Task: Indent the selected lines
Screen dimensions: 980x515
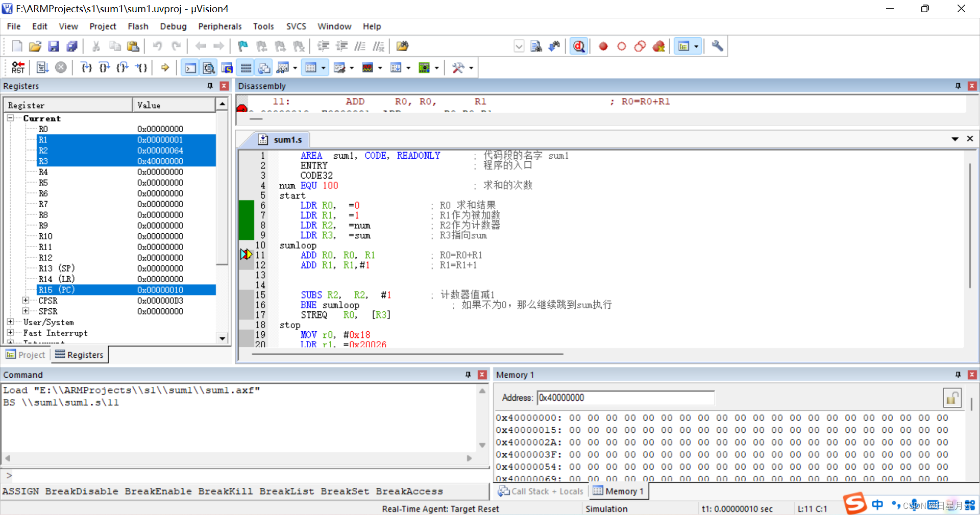Action: pos(323,46)
